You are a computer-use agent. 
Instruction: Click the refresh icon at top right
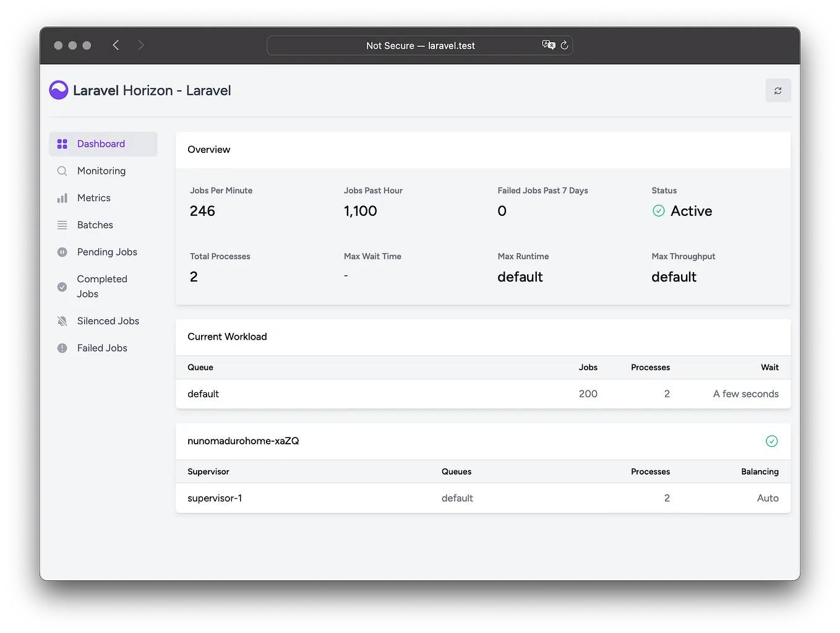tap(778, 90)
